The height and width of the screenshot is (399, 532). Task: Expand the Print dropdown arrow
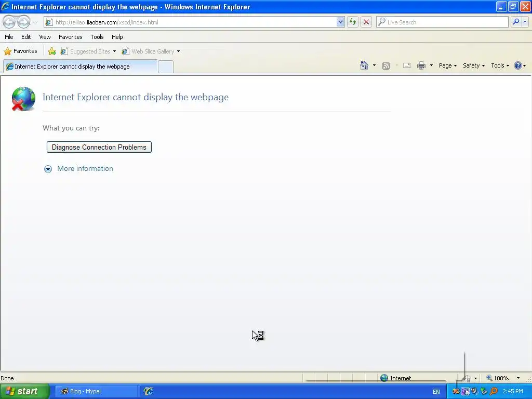[x=431, y=65]
